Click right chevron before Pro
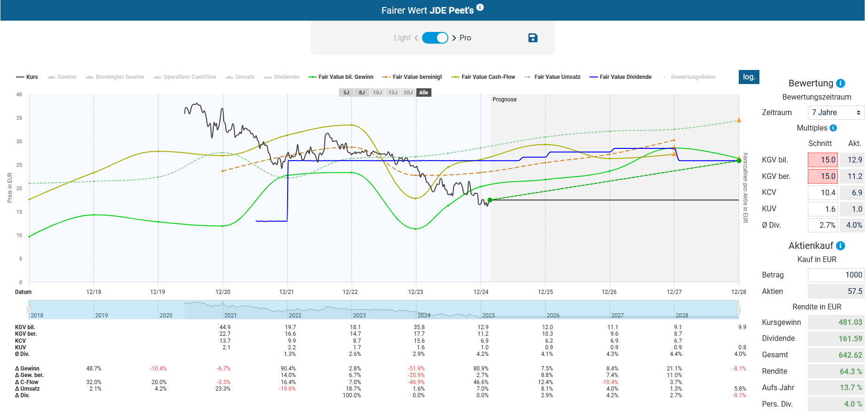 pyautogui.click(x=454, y=38)
